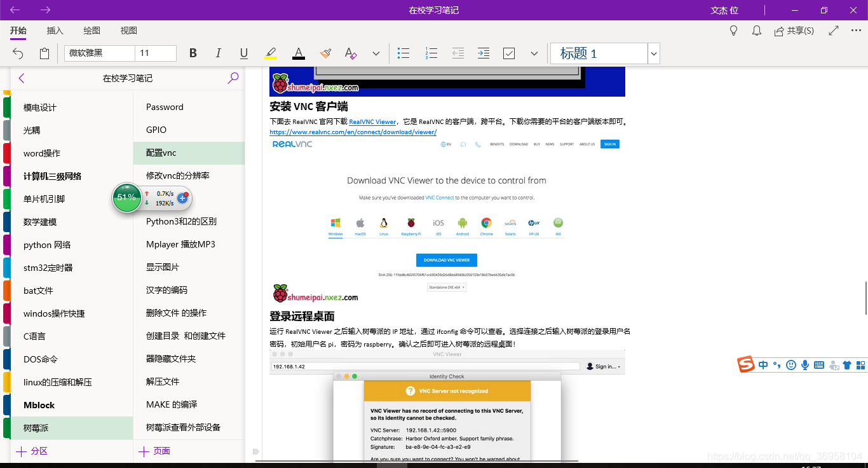Click the 微软雅黑 font name box
This screenshot has height=468, width=868.
click(99, 53)
